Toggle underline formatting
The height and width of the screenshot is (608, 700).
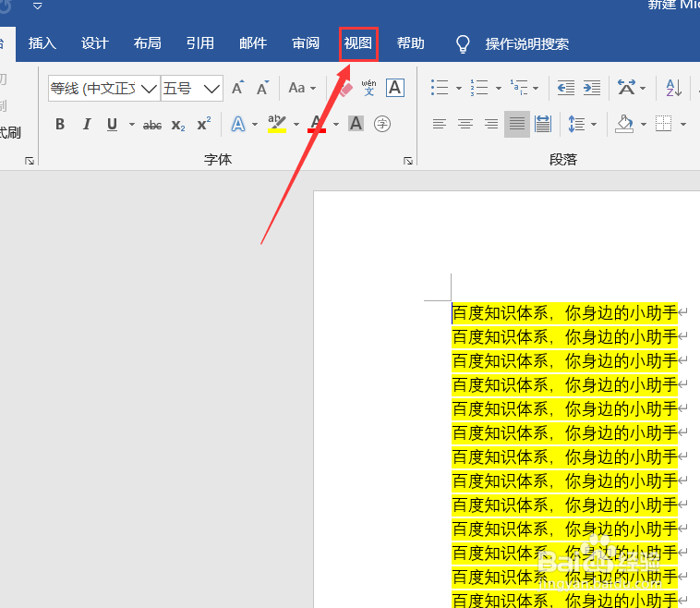(112, 124)
